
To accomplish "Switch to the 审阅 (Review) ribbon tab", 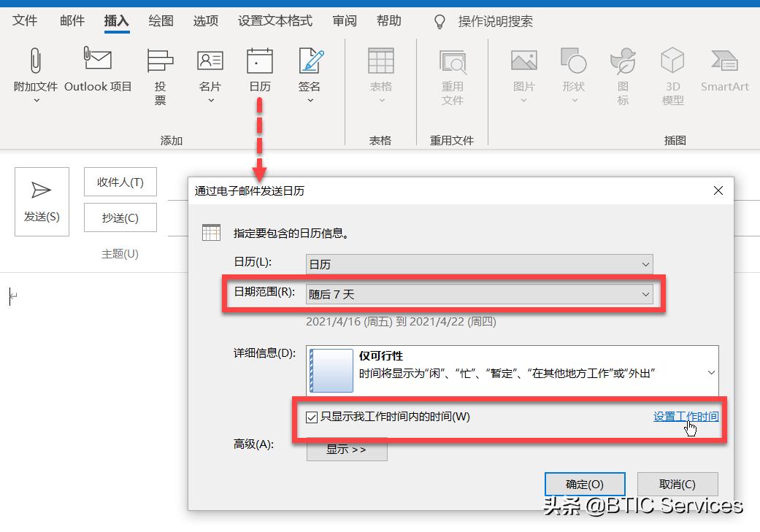I will click(344, 20).
